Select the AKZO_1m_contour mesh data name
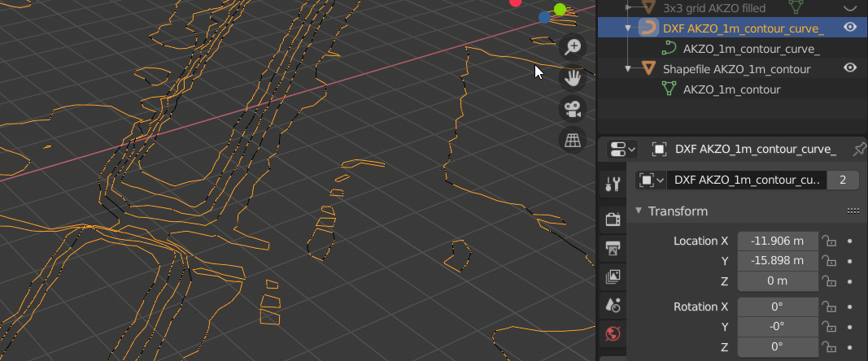Screen dimensions: 868x361 (x=732, y=89)
